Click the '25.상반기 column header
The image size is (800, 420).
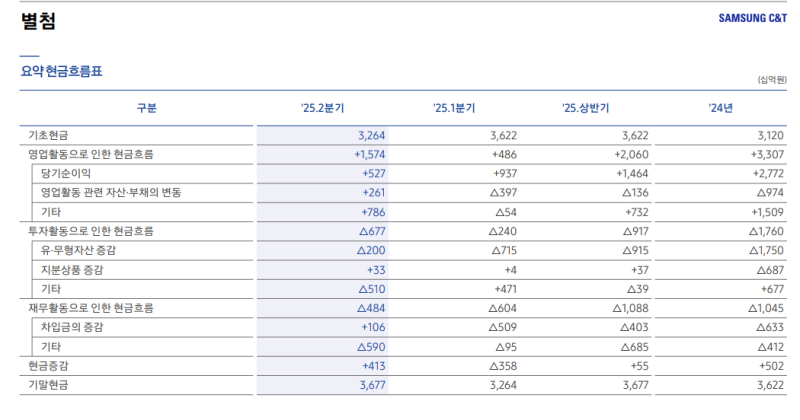pyautogui.click(x=587, y=108)
